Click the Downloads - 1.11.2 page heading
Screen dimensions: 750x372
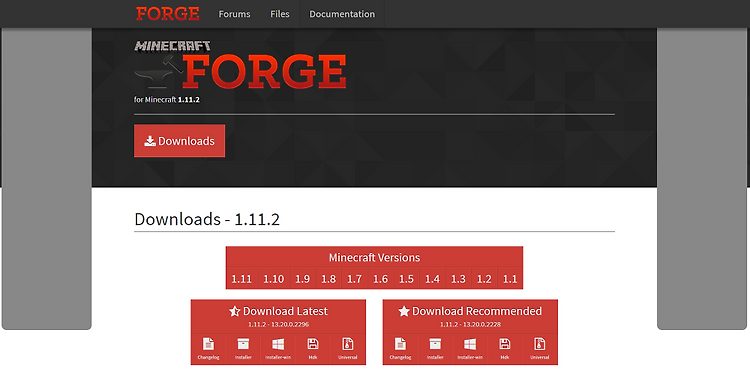click(207, 219)
